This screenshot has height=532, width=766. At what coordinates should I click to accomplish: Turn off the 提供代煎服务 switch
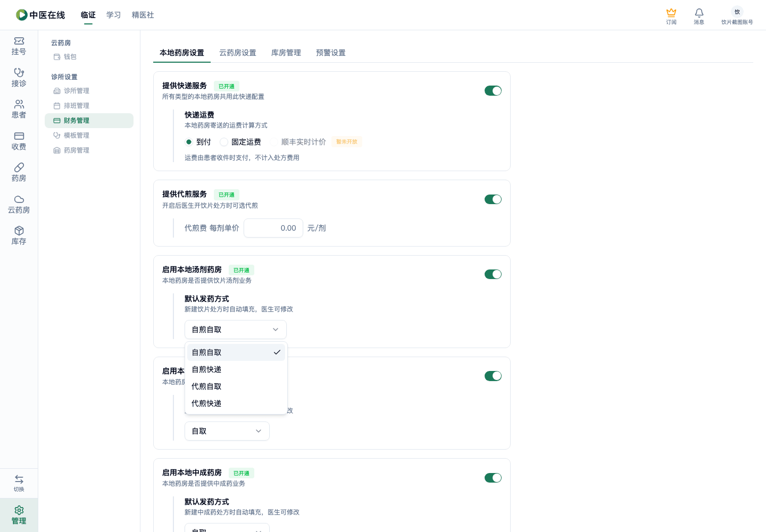tap(493, 199)
